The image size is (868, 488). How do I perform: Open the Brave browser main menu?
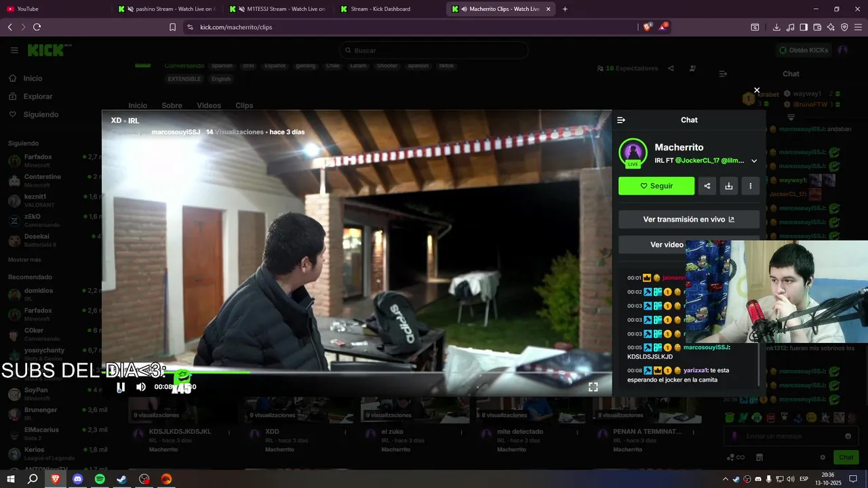click(858, 27)
